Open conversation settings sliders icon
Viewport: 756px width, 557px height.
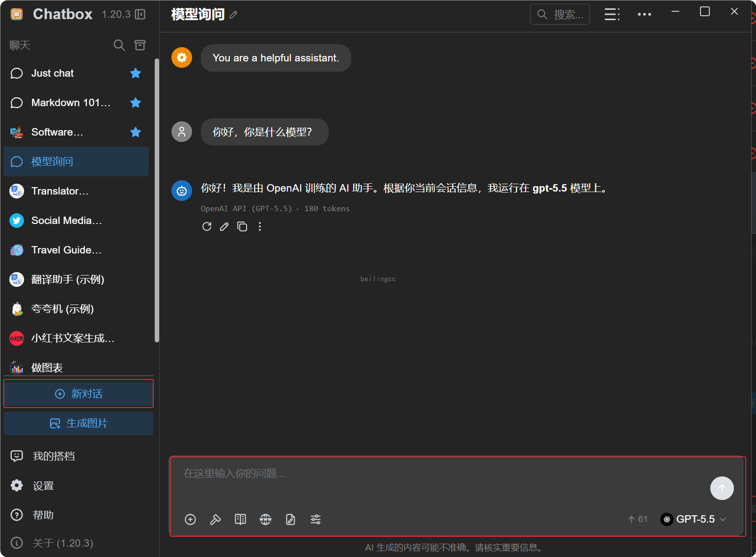[315, 519]
